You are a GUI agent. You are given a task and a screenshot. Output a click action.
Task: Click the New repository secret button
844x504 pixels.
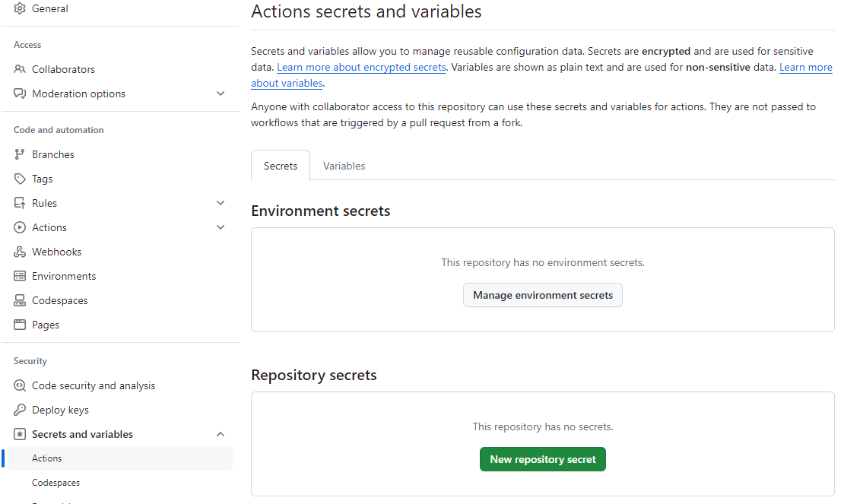[542, 459]
